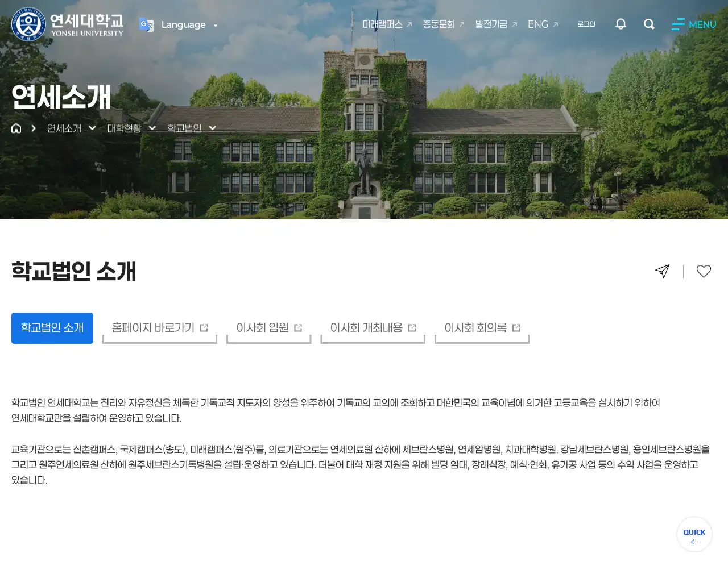Click the 로그인 login link
Screen dimensions: 728x582
[586, 24]
